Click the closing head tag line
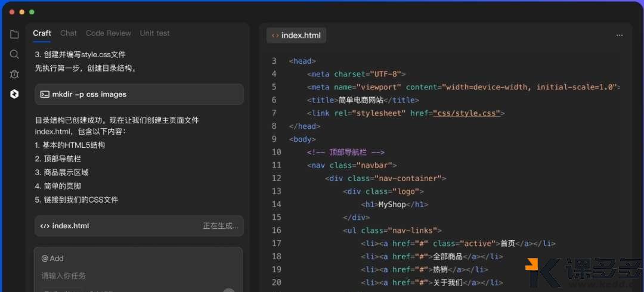 (x=304, y=126)
